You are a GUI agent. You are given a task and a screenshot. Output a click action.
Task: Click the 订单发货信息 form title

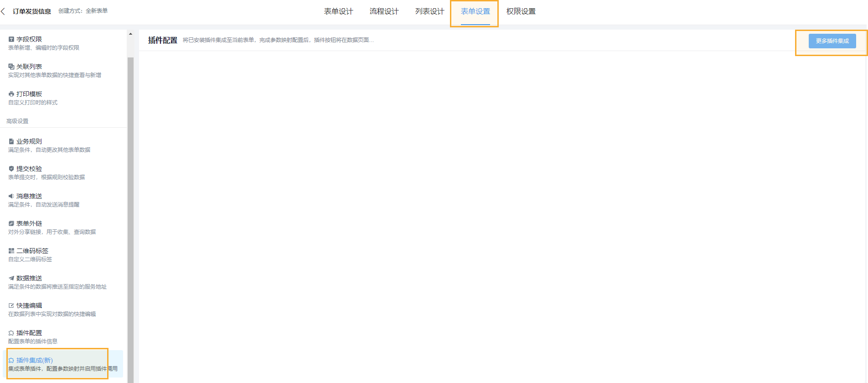click(32, 11)
